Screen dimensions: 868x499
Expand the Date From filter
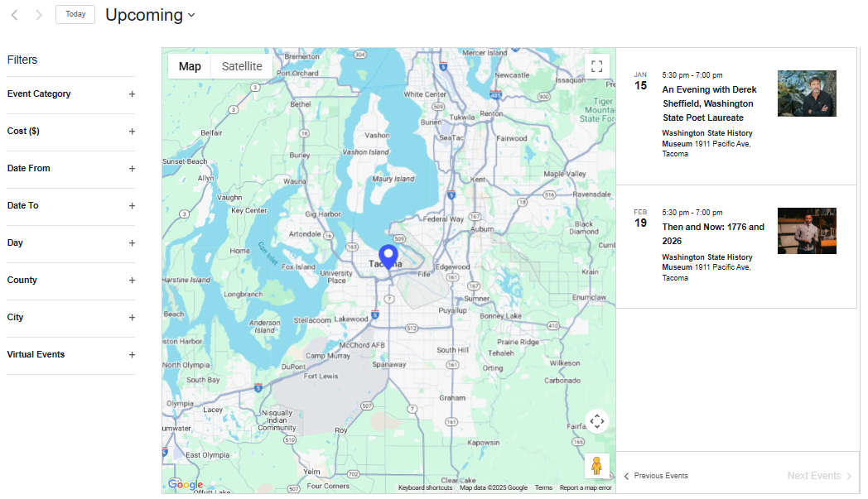(x=132, y=169)
